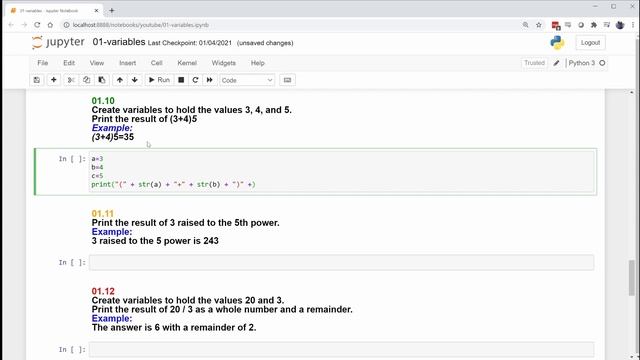Open the browser three-dot menu
640x360 pixels.
coord(633,25)
